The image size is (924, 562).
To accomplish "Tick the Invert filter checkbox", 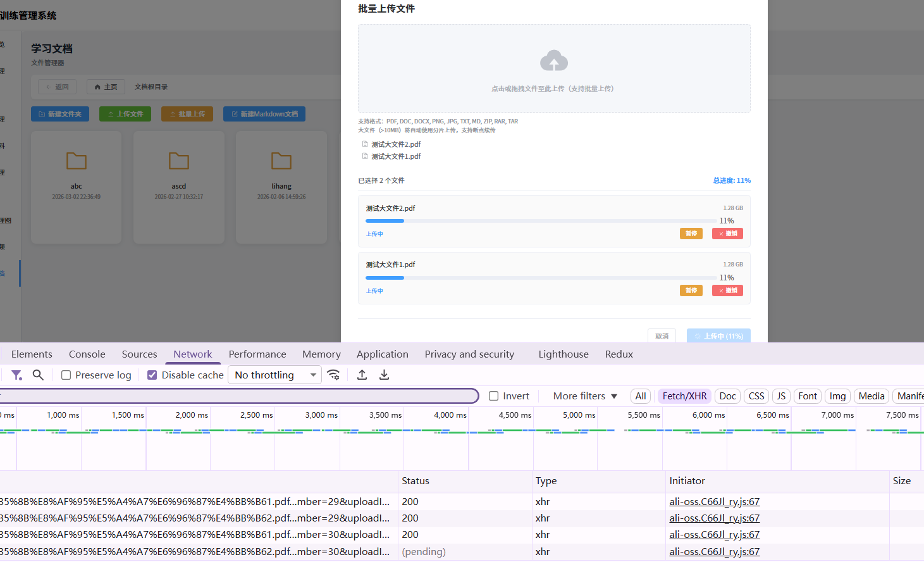I will click(494, 396).
